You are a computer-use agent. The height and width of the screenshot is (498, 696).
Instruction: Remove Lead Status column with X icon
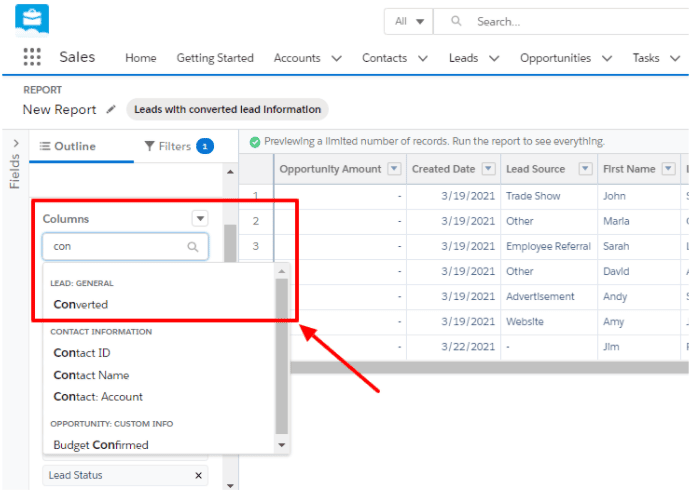198,475
